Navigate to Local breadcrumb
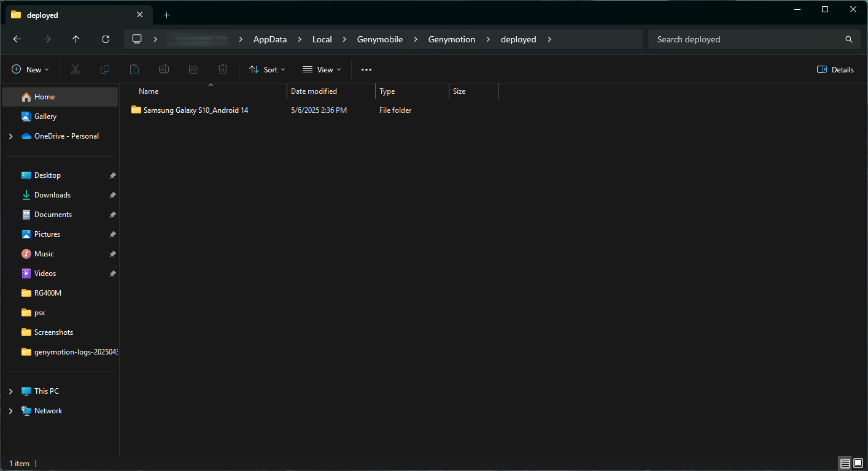 (322, 39)
